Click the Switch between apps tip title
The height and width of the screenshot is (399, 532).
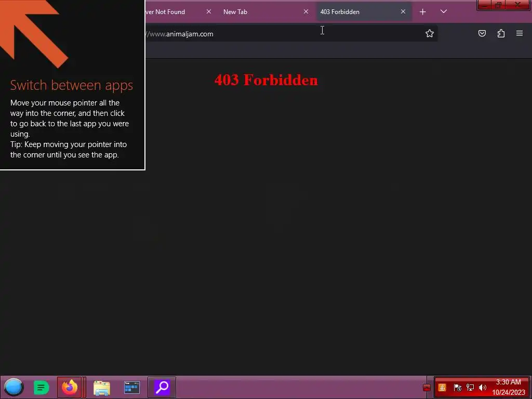(x=72, y=85)
